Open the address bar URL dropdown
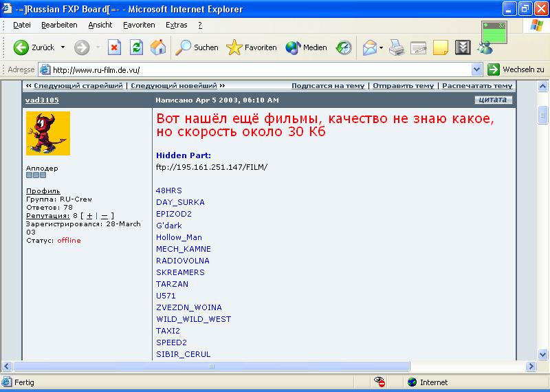Viewport: 550px width, 392px height. click(x=477, y=69)
